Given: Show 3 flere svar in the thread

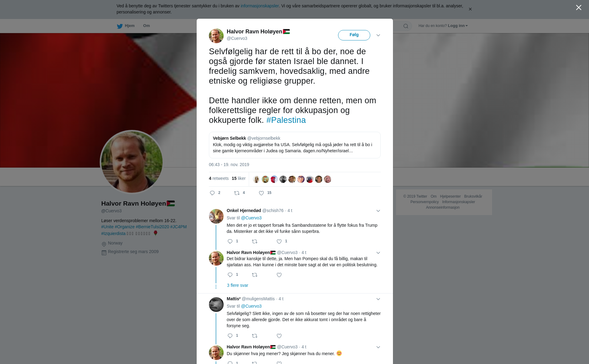Looking at the screenshot, I should coord(237,285).
